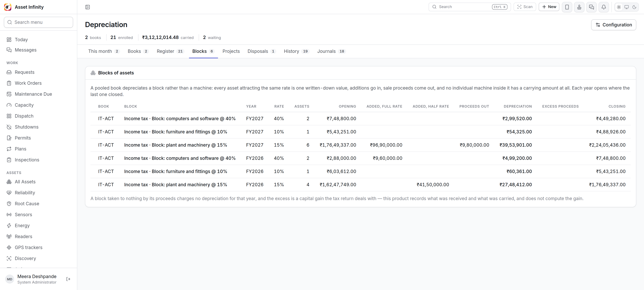Open the History tab

tap(297, 51)
